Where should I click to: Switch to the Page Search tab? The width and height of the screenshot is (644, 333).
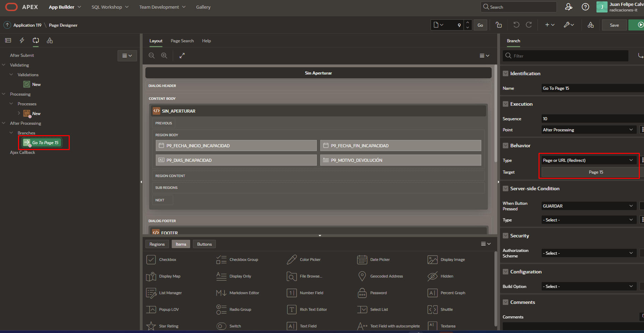click(x=182, y=41)
